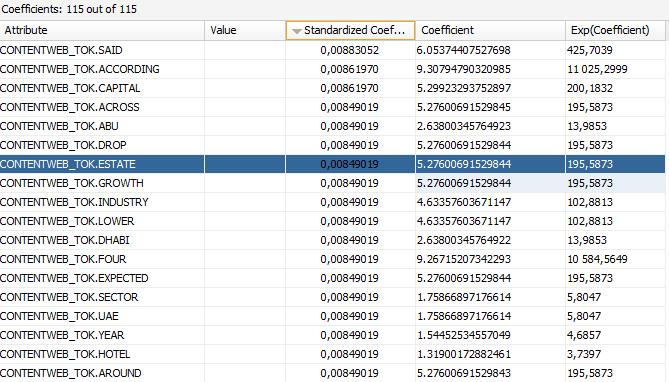Viewport: 669px width, 382px height.
Task: Select row CONTENTWEB_TOK.EXPECTED
Action: (x=332, y=278)
